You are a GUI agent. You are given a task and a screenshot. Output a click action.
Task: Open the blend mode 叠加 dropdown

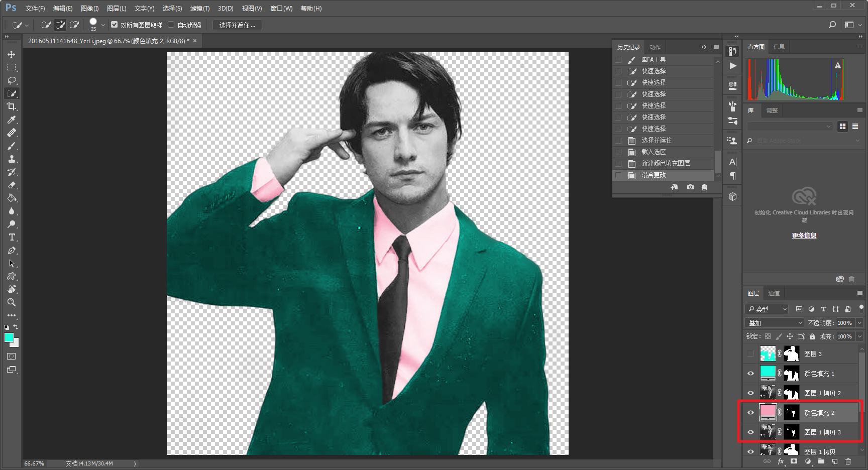[x=775, y=323]
